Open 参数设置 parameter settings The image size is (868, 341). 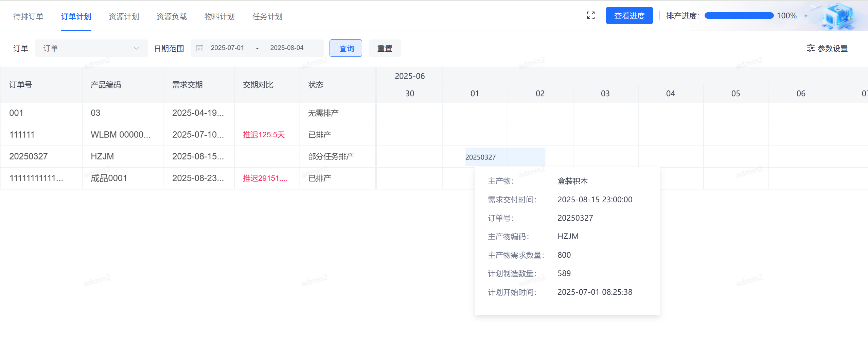point(828,48)
